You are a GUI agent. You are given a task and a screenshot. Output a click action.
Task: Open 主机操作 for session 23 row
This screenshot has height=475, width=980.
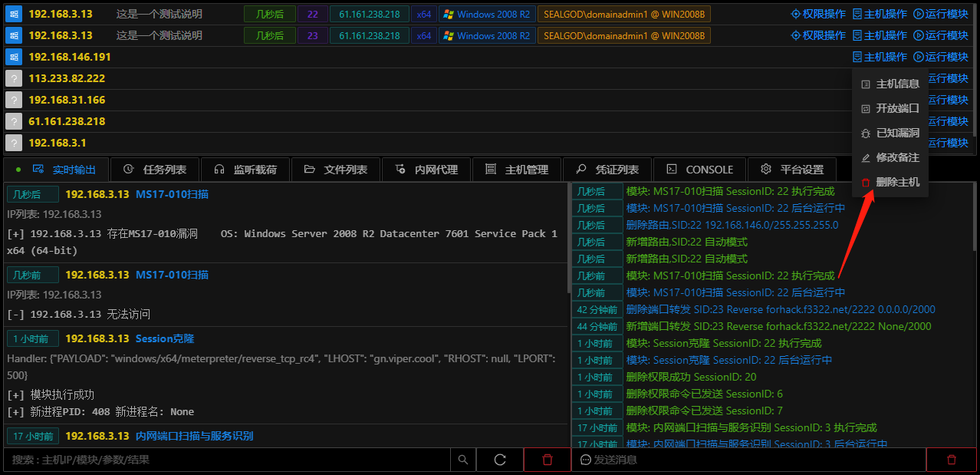pos(880,35)
